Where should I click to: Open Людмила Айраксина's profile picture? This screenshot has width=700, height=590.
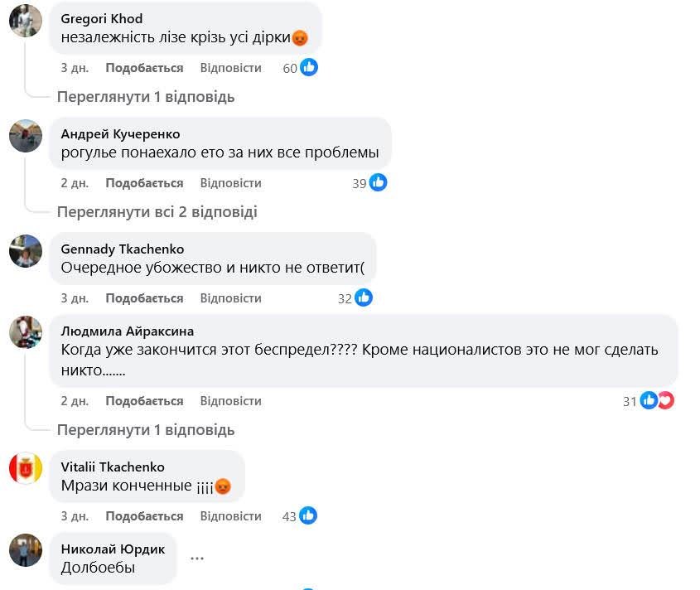[25, 333]
